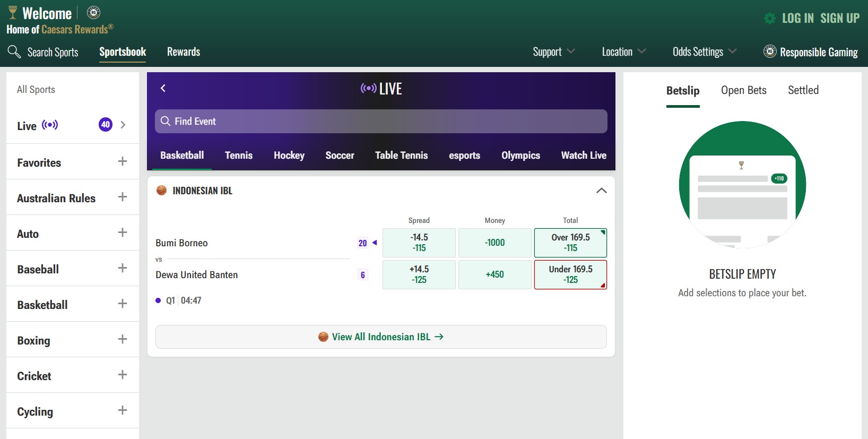Select Over 169.5 total bet
Image resolution: width=868 pixels, height=439 pixels.
coord(570,243)
